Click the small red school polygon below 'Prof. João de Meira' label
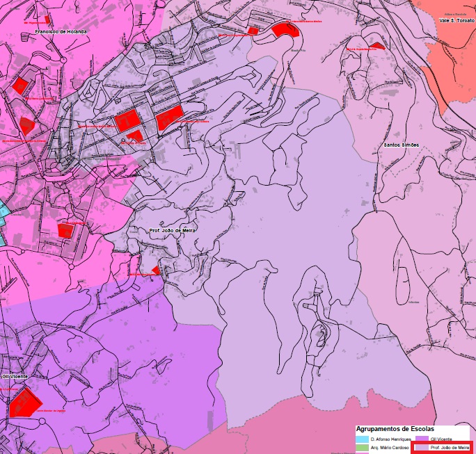This screenshot has width=476, height=454. (156, 270)
